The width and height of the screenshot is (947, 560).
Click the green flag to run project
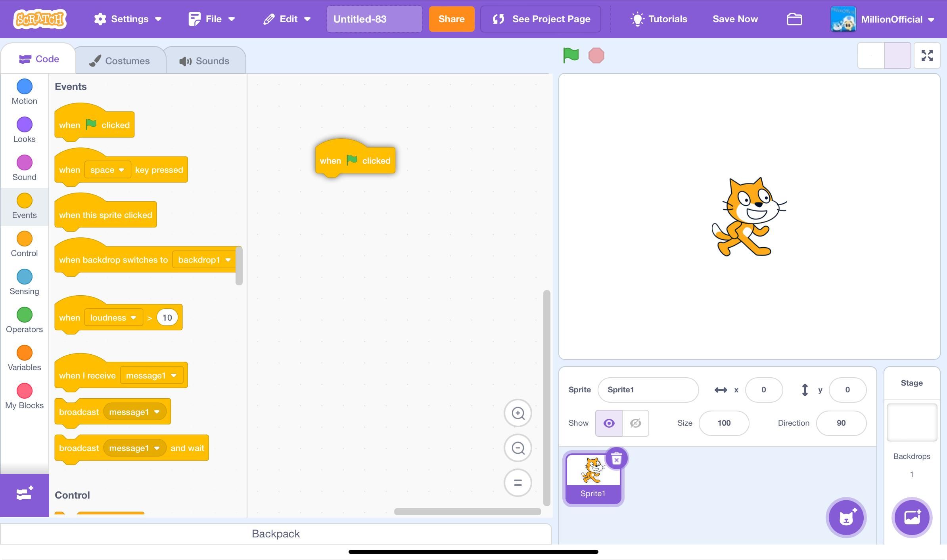570,55
